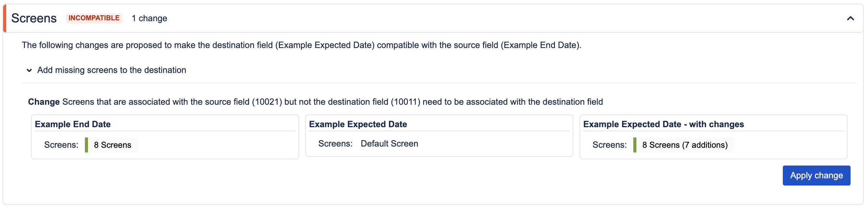Click the Apply change button
Image resolution: width=868 pixels, height=207 pixels.
click(x=816, y=175)
